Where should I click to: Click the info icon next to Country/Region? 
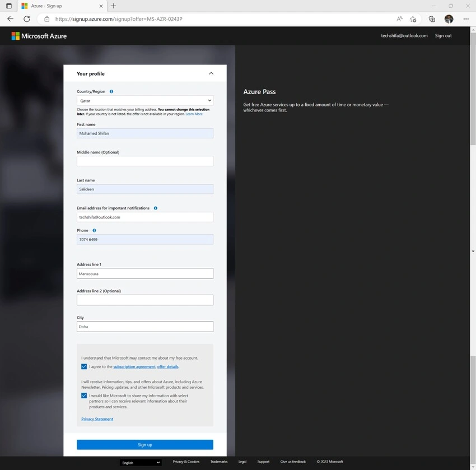pos(111,91)
